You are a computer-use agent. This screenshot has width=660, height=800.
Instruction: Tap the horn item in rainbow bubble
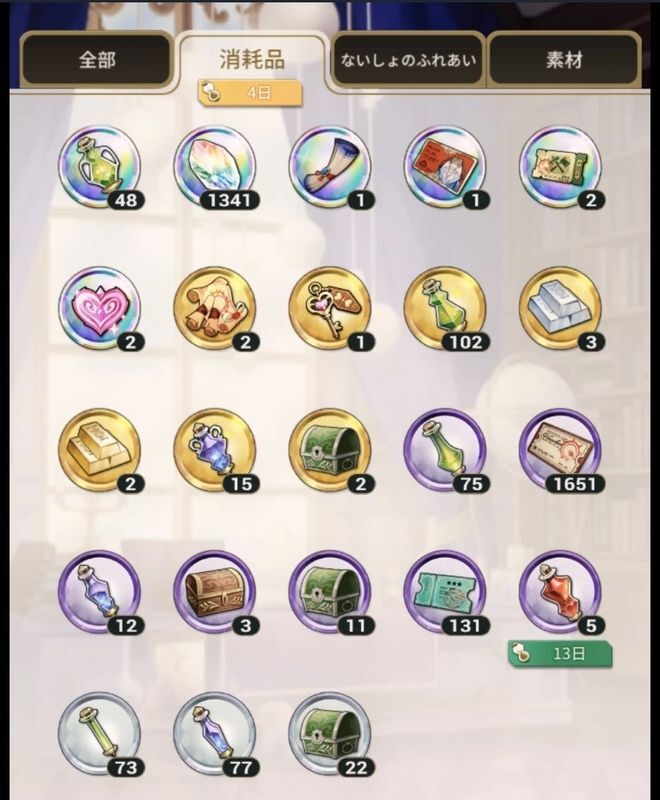pyautogui.click(x=329, y=167)
